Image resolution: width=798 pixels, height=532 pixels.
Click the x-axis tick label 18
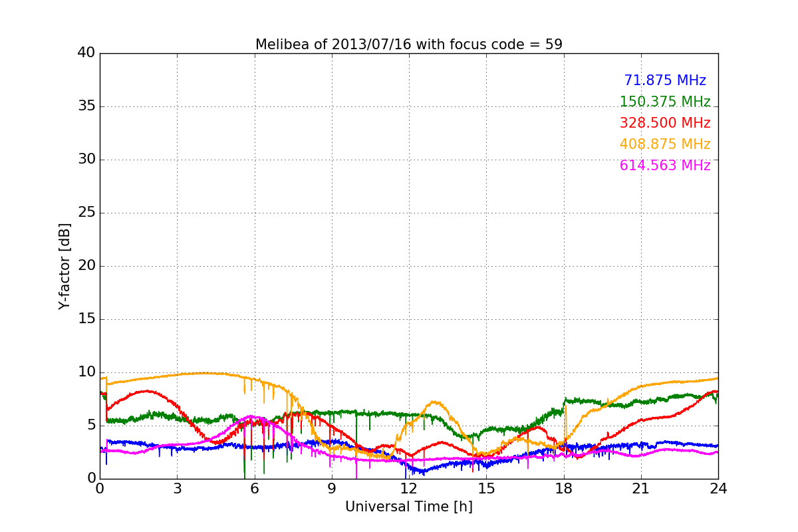pos(564,489)
